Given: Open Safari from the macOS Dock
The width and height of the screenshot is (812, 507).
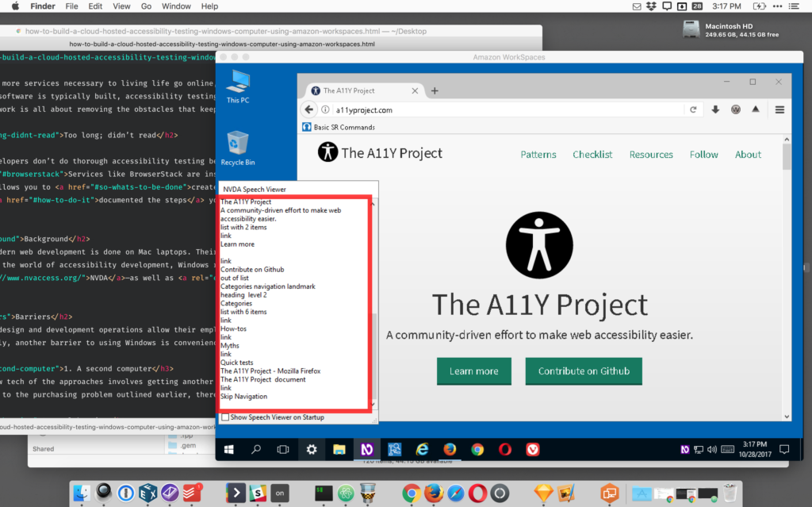Looking at the screenshot, I should [456, 493].
